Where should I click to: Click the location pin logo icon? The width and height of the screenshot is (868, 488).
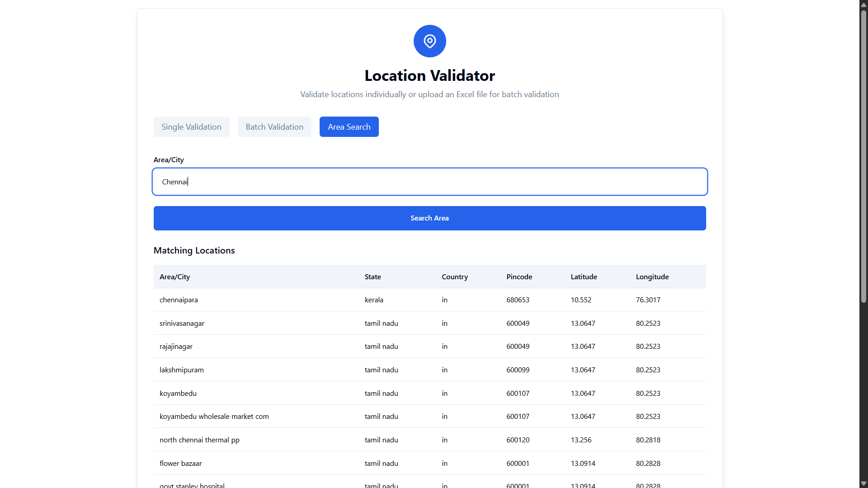point(429,41)
